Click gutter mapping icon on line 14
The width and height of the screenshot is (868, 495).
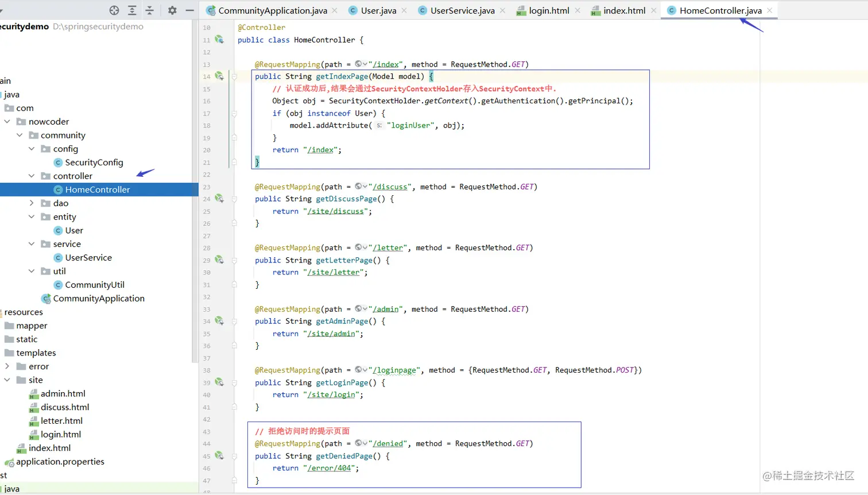pos(219,76)
